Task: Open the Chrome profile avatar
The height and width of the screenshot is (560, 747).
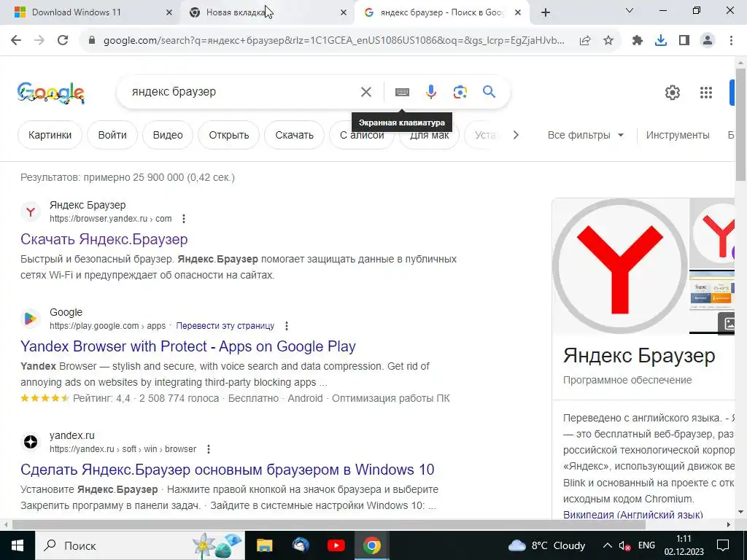Action: click(708, 41)
